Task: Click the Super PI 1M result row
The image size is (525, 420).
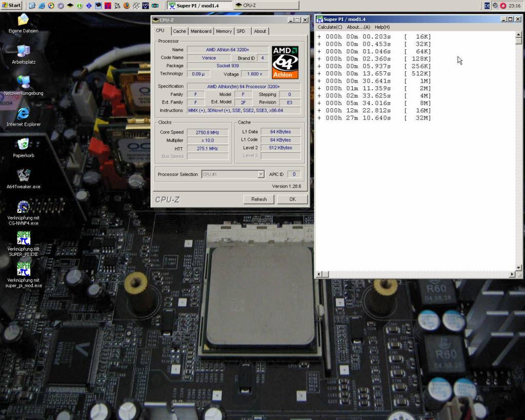Action: tap(374, 81)
